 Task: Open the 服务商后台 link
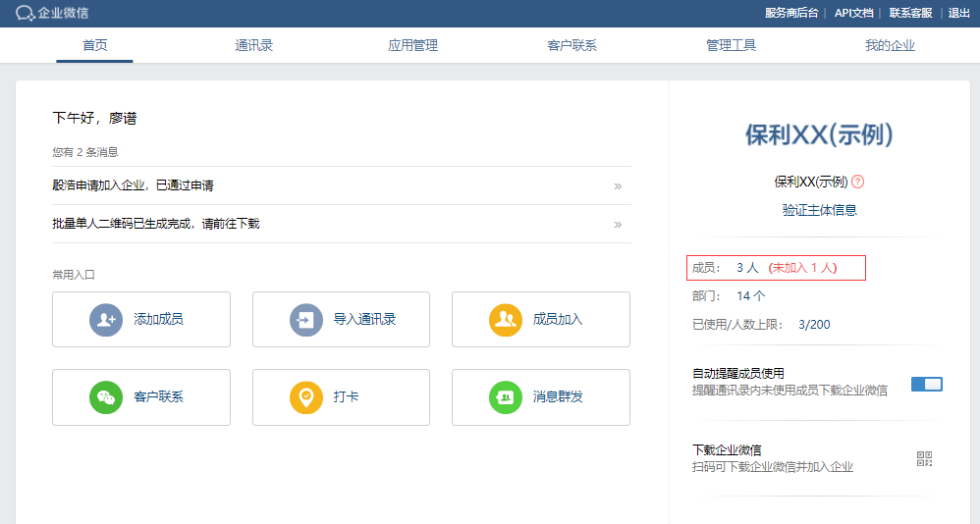pos(791,13)
